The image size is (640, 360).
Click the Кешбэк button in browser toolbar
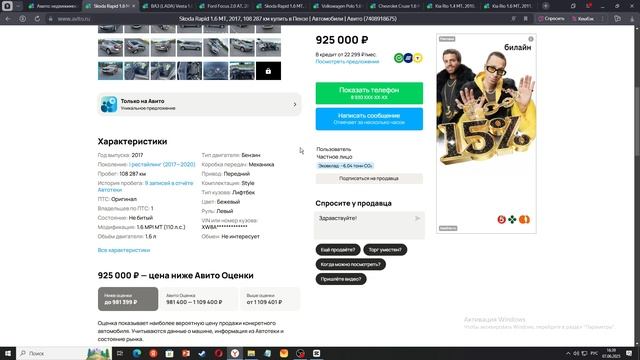point(583,19)
